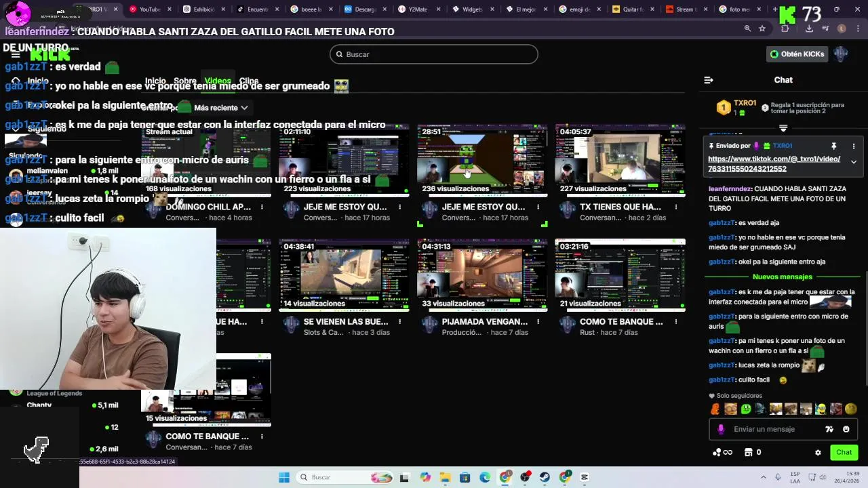This screenshot has width=868, height=488.
Task: Open the pinned tiktok.com video link
Action: coord(774,164)
